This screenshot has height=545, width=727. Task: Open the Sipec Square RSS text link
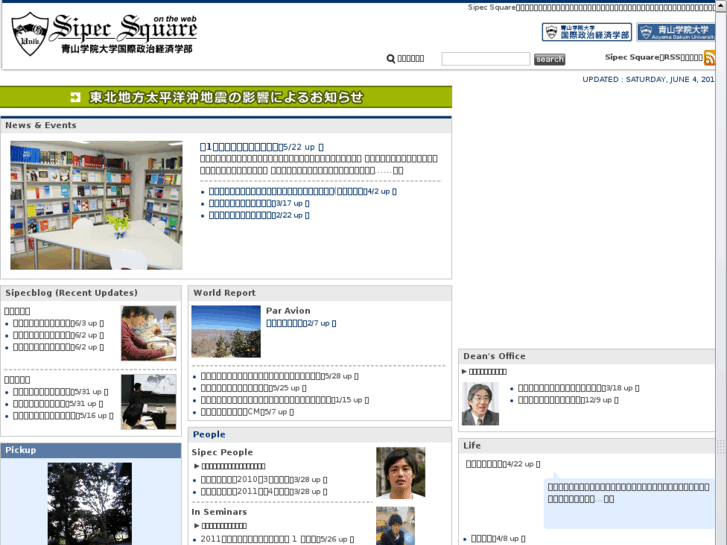[654, 58]
